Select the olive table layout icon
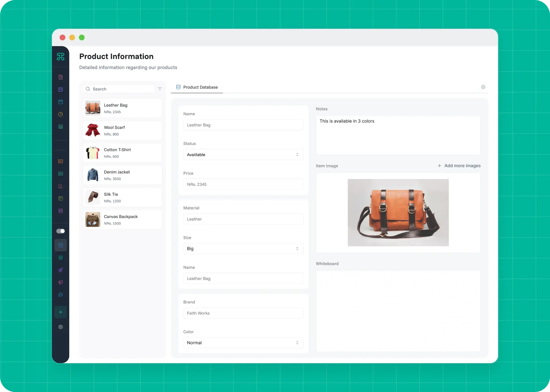The width and height of the screenshot is (550, 392). [x=61, y=199]
